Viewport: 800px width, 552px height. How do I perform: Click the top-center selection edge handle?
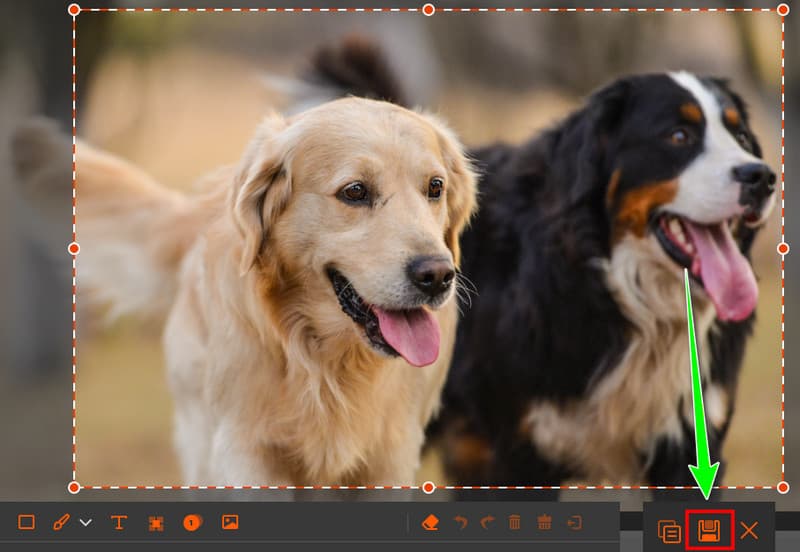click(429, 10)
